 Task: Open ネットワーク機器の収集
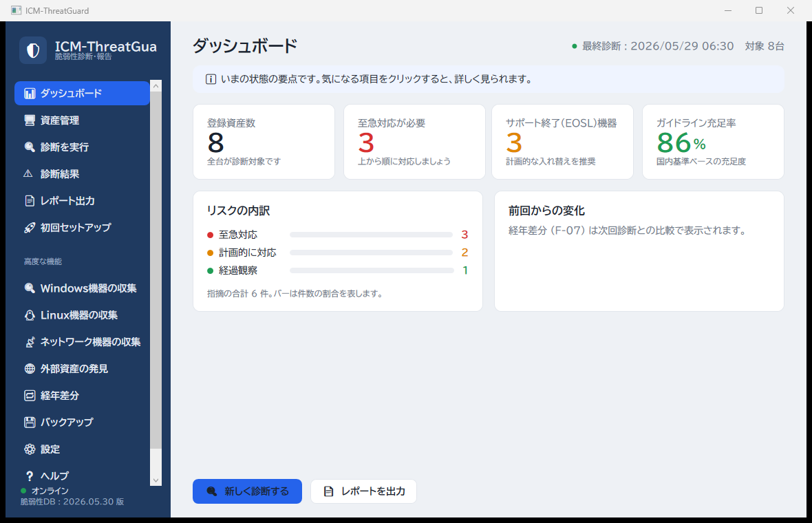[x=82, y=342]
